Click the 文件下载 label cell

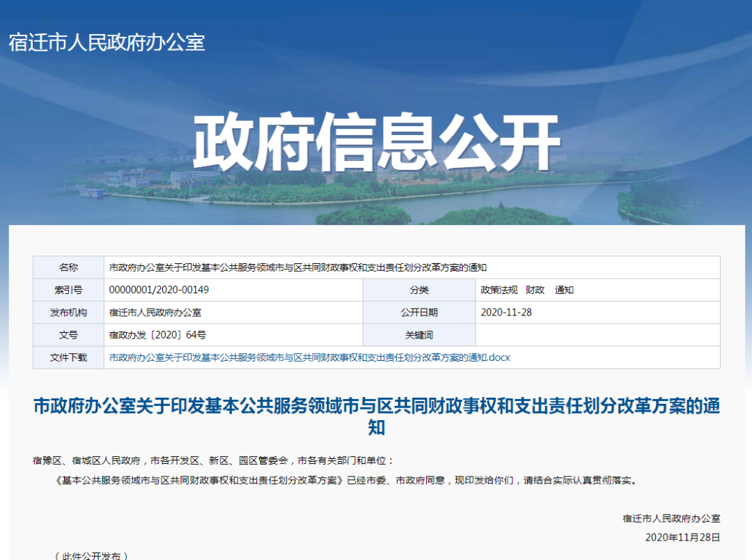tap(68, 357)
